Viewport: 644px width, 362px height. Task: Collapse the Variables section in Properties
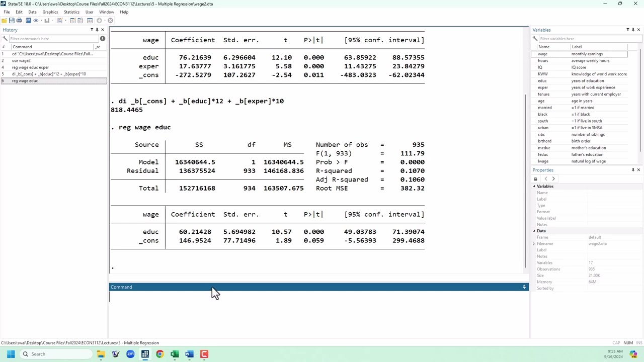(x=534, y=187)
